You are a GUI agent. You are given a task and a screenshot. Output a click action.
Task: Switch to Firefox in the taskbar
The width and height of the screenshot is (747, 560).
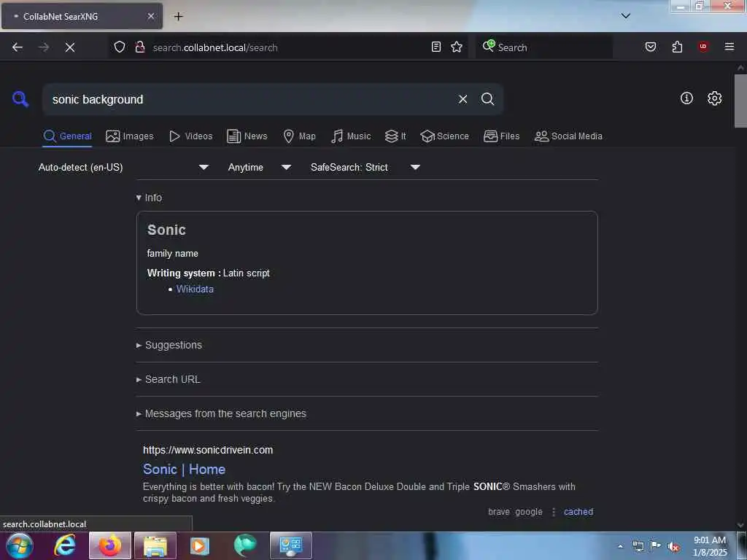click(x=110, y=545)
